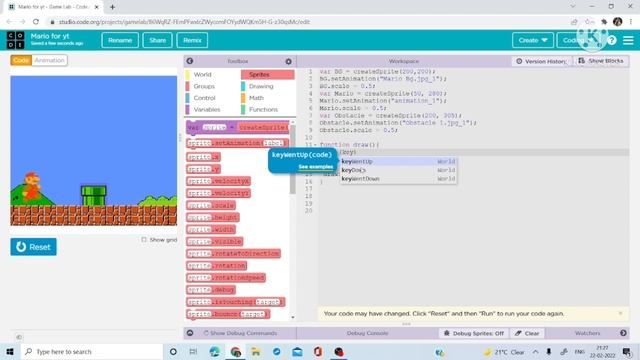640x360 pixels.
Task: Open the help question mark icon
Action: pos(611,40)
